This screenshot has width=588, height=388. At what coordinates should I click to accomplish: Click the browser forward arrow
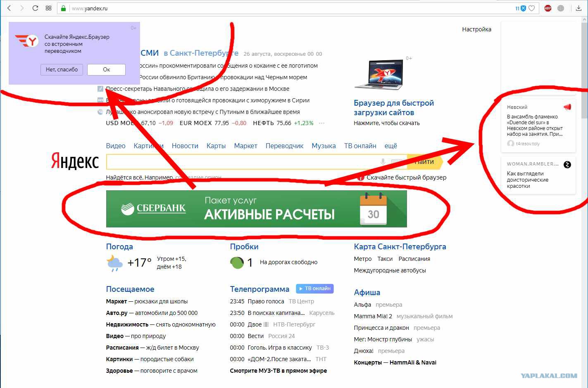coord(22,8)
